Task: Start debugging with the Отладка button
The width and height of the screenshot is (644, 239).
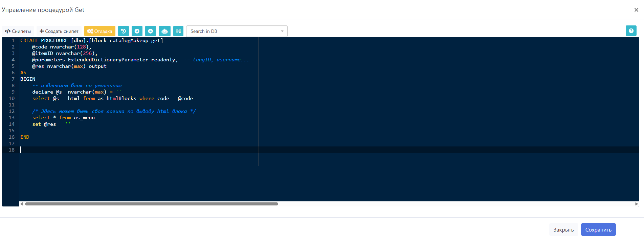Action: (x=99, y=31)
